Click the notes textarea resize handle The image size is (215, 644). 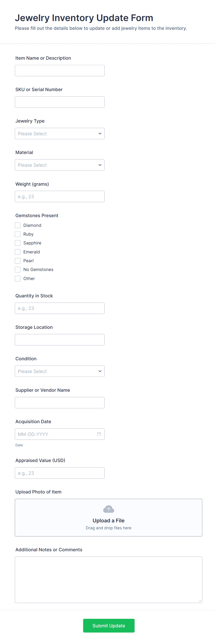(200, 601)
